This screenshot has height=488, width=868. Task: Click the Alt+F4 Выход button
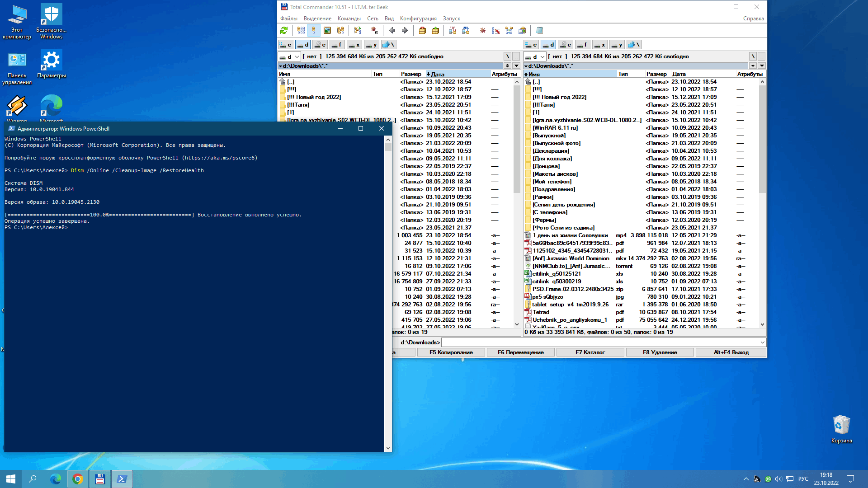tap(731, 352)
